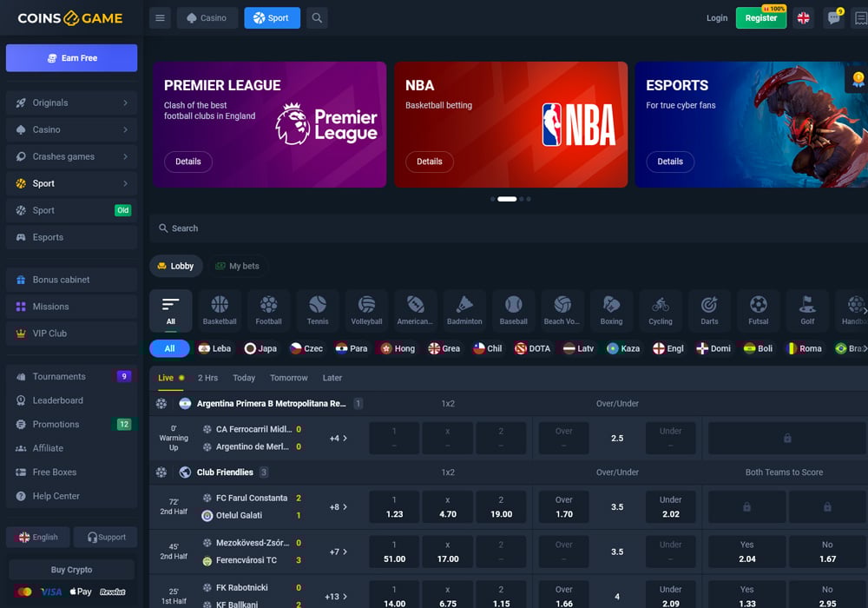Switch to Today tab

click(244, 378)
